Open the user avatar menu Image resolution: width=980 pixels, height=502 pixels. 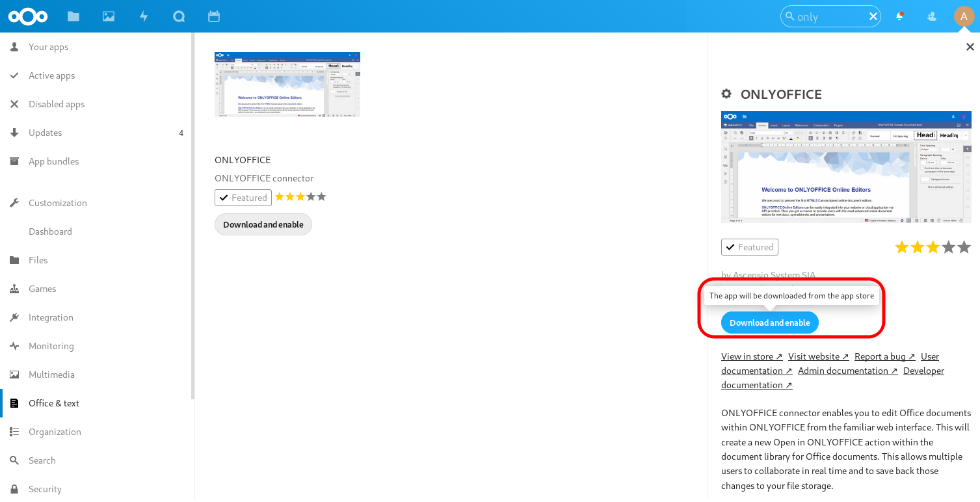tap(964, 16)
